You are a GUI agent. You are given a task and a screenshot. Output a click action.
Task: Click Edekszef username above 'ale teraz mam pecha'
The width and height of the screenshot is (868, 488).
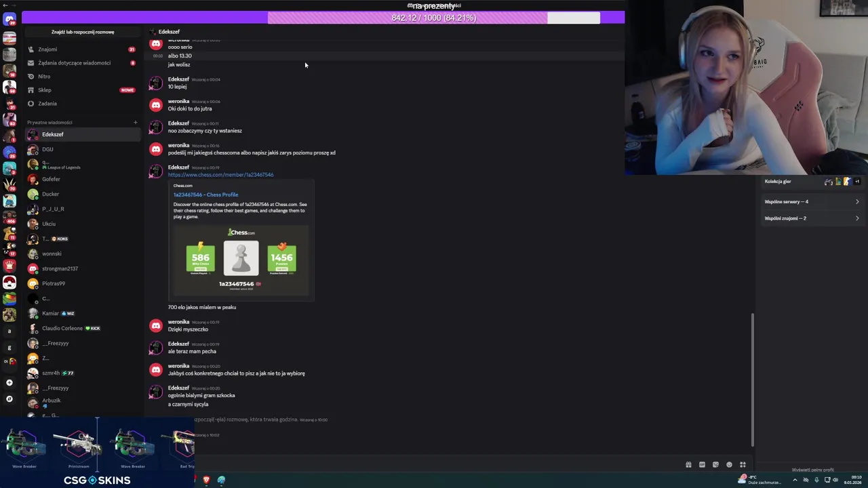[x=178, y=344]
